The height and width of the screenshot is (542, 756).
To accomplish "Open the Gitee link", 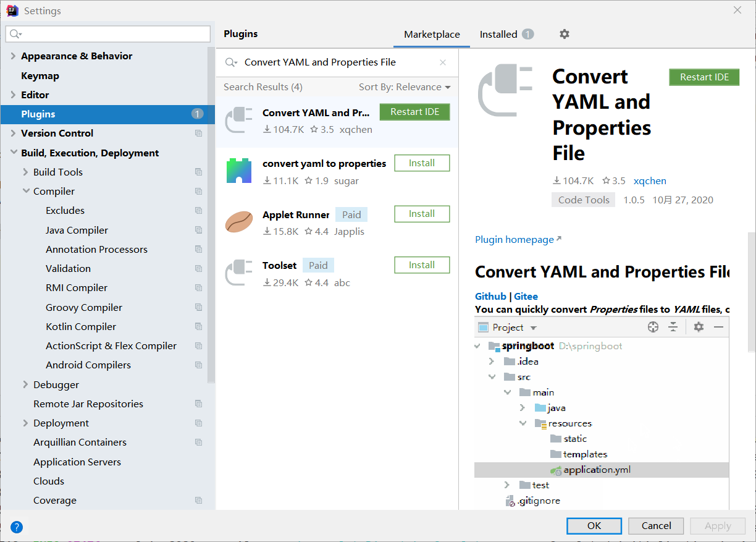I will 526,297.
